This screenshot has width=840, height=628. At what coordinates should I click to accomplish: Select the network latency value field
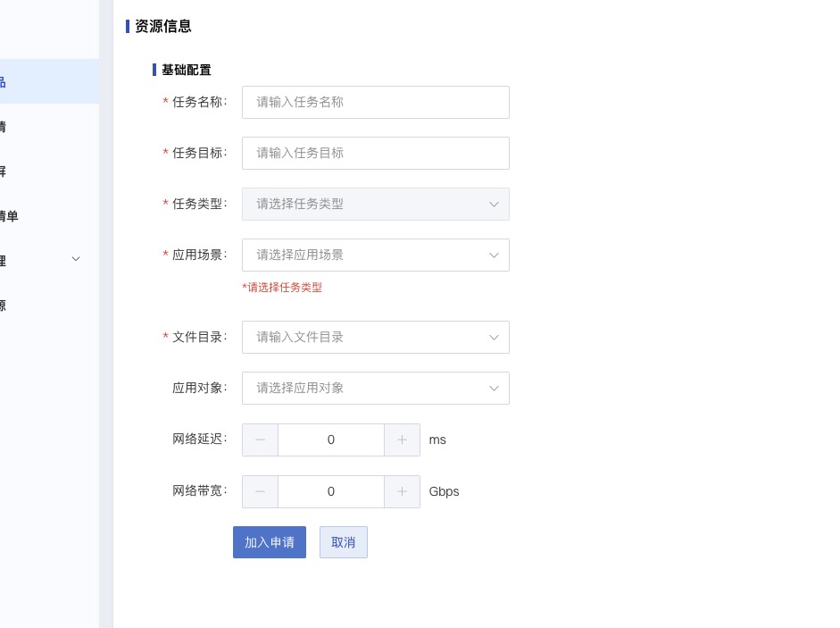click(331, 440)
